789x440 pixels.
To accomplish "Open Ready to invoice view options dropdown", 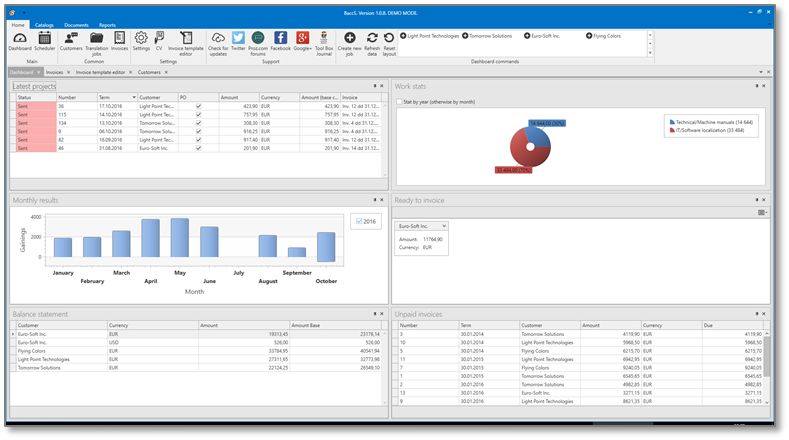I will click(x=763, y=212).
